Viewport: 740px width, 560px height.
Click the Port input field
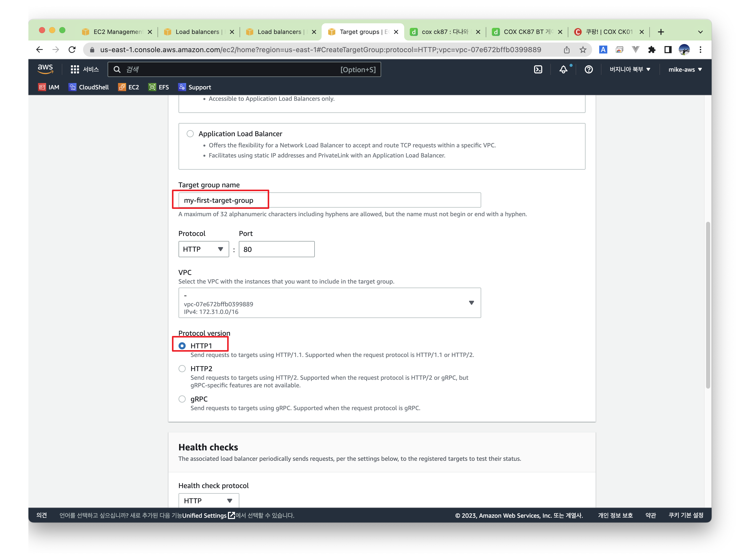tap(276, 249)
